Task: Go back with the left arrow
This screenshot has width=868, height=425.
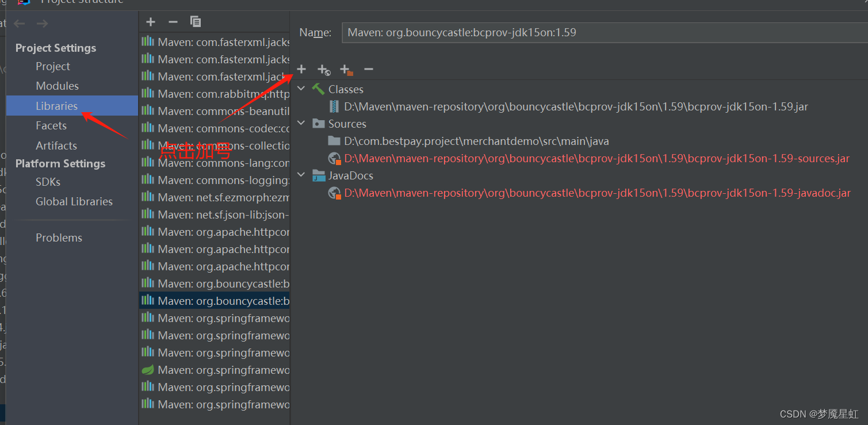Action: pos(20,24)
